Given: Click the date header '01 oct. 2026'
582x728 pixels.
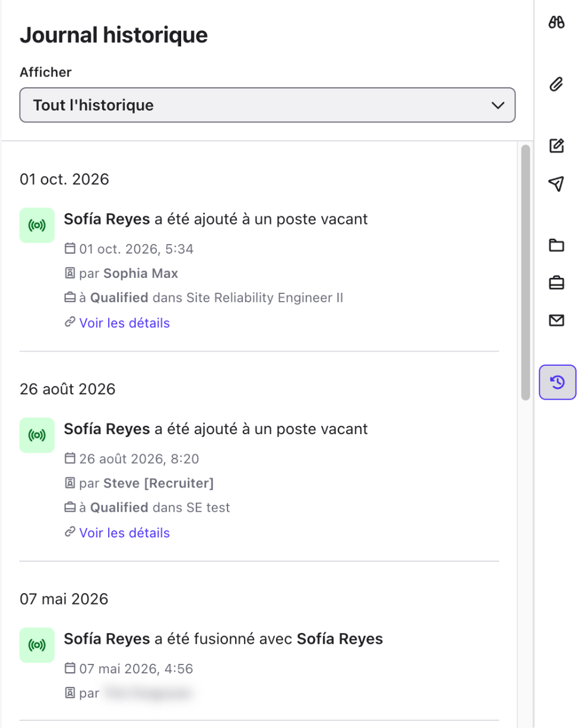Looking at the screenshot, I should pyautogui.click(x=64, y=179).
